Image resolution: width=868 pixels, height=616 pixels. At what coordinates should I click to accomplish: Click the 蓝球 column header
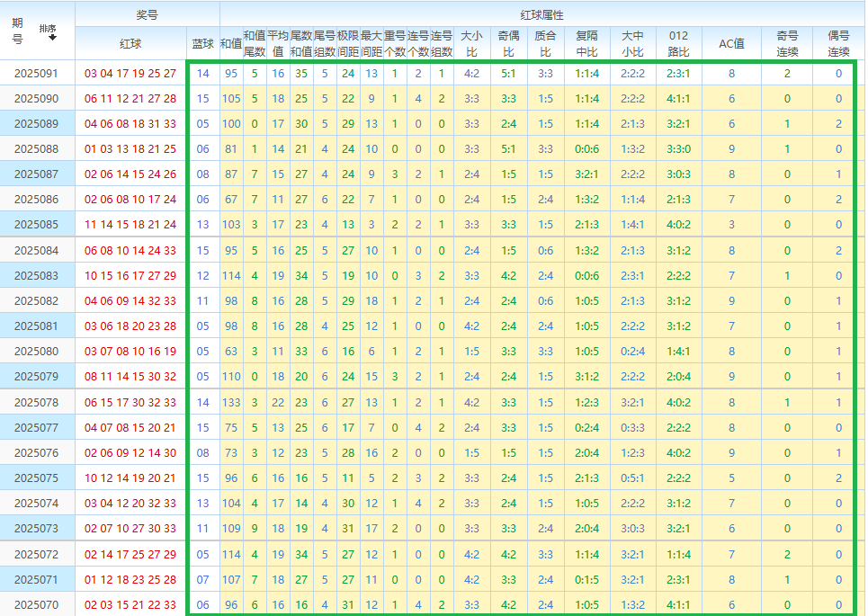coord(203,44)
